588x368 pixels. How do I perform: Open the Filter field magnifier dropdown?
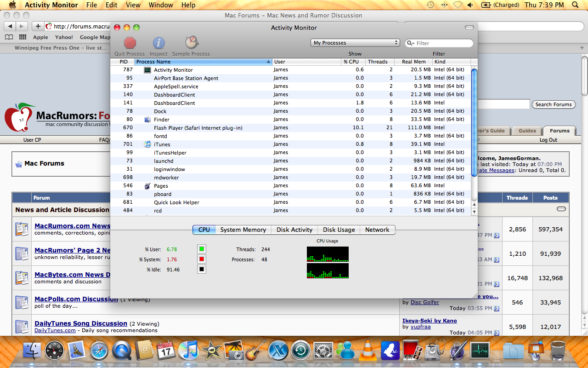(x=410, y=43)
